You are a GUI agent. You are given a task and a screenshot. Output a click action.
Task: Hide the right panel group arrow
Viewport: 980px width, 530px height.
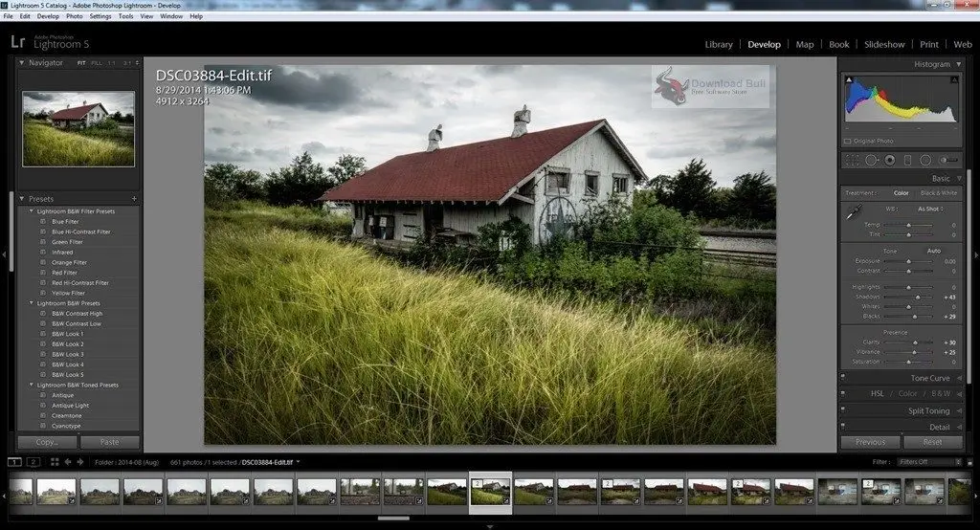tap(975, 254)
